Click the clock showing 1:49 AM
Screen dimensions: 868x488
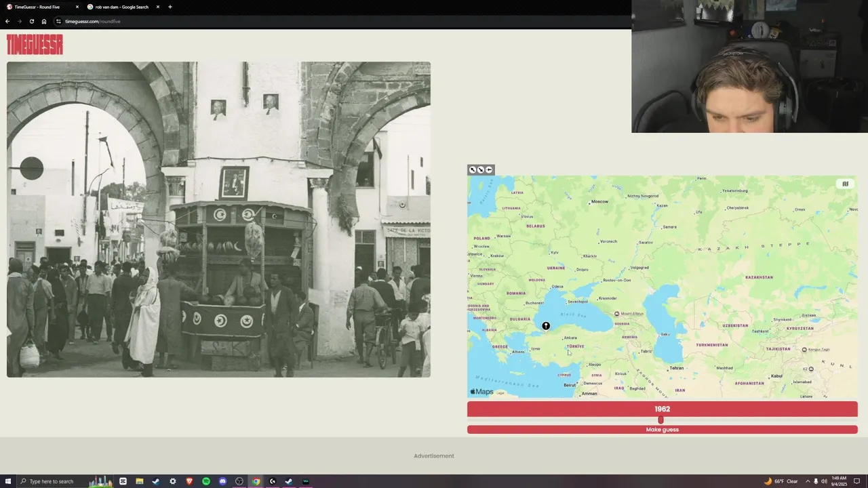coord(840,481)
